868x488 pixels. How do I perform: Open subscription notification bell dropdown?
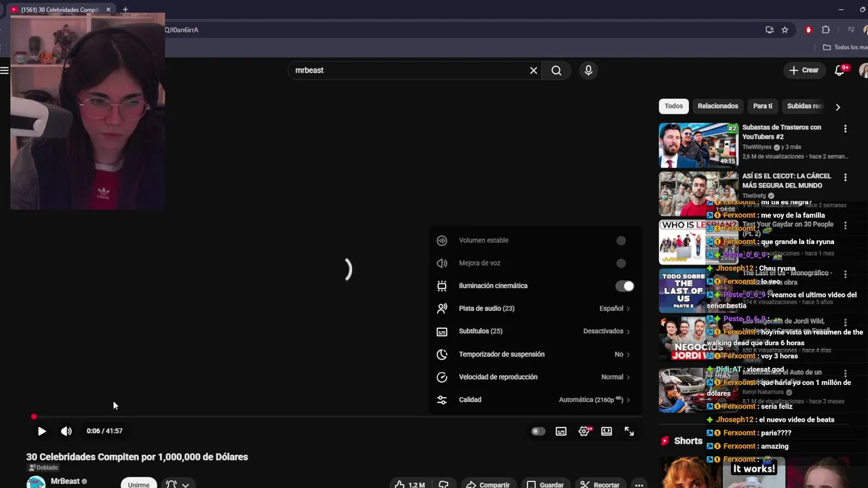[x=177, y=484]
